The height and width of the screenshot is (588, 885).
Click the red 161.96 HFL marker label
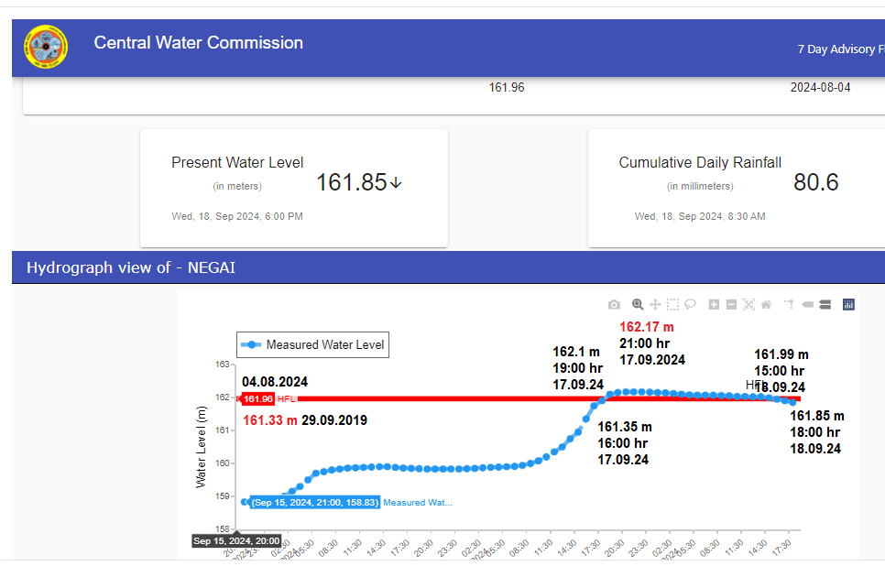tap(257, 398)
